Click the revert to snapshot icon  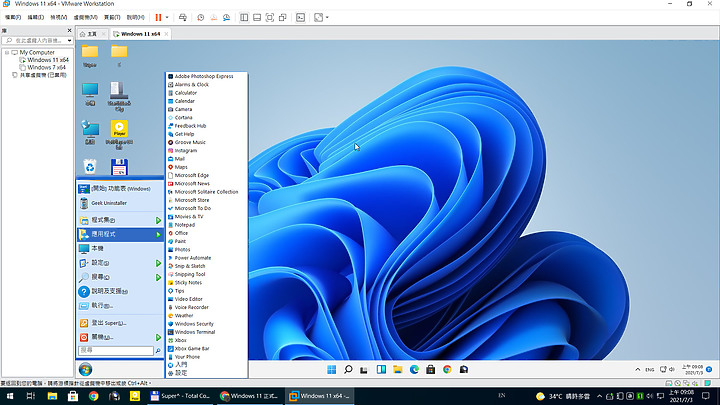tap(214, 17)
